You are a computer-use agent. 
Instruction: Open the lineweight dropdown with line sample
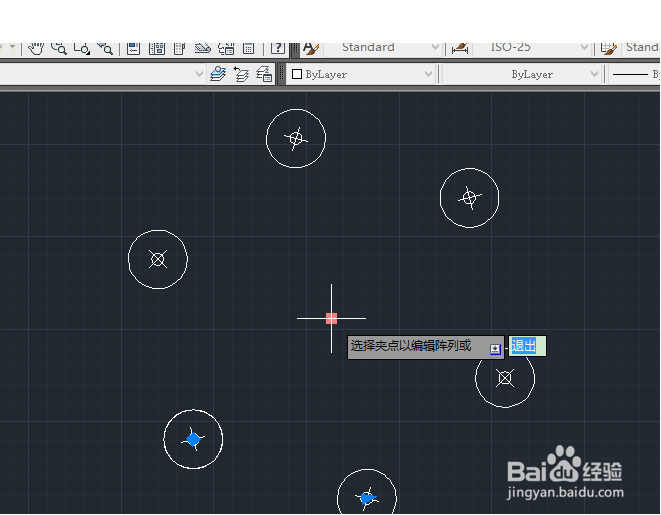pos(634,74)
